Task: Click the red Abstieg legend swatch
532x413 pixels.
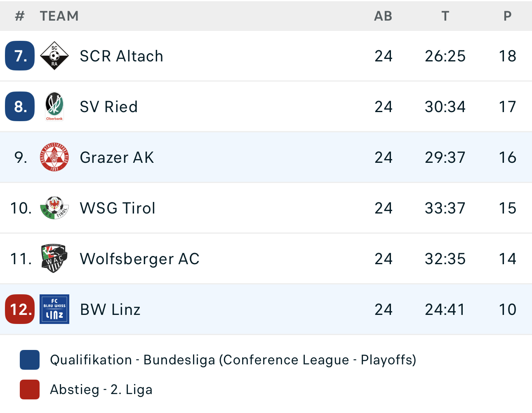Action: tap(30, 390)
